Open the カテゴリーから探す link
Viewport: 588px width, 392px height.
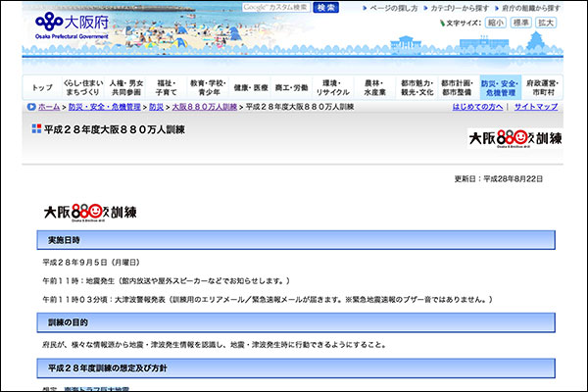(x=463, y=8)
